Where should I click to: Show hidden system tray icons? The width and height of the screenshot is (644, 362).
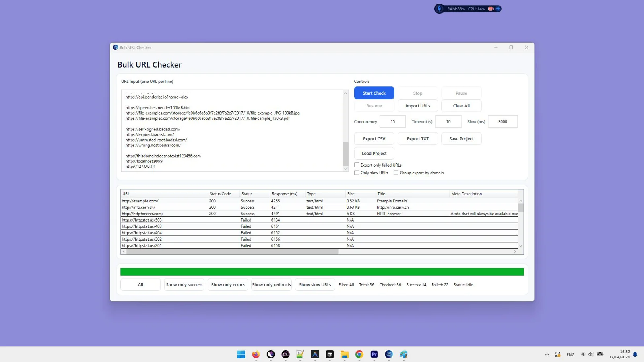(547, 354)
